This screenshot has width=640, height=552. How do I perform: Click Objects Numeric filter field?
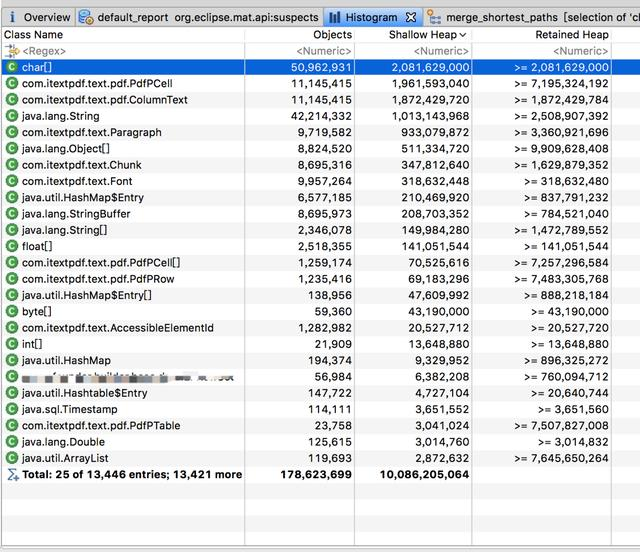click(300, 51)
